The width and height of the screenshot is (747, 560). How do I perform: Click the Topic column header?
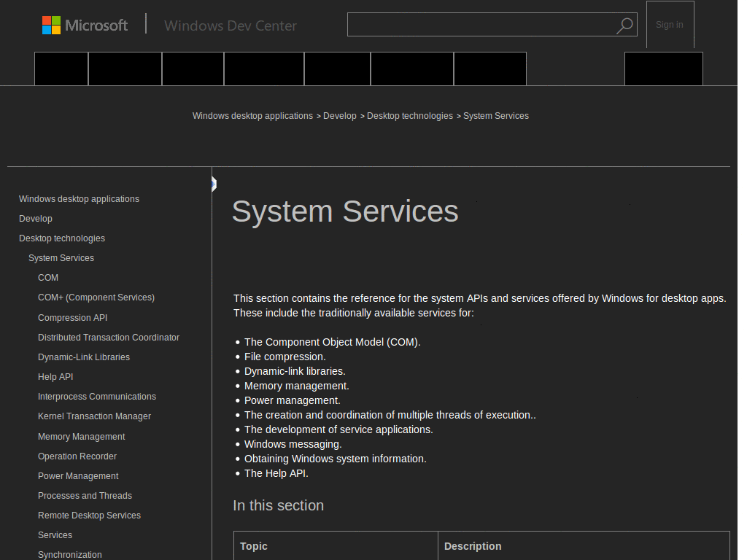click(253, 546)
